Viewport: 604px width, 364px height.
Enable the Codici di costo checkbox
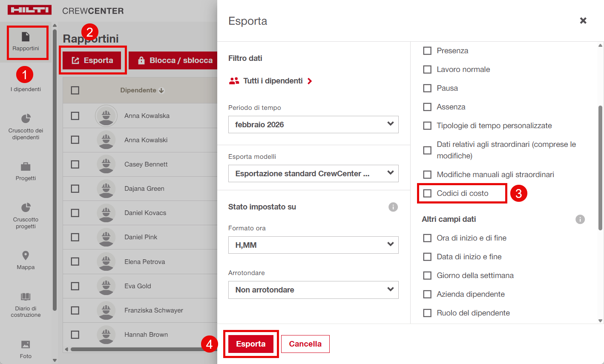[x=427, y=193]
